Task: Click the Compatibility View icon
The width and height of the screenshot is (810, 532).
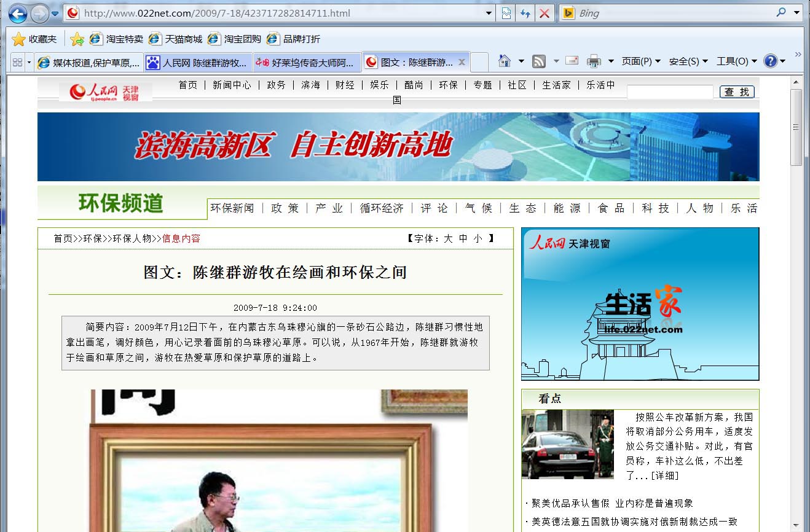Action: 506,13
